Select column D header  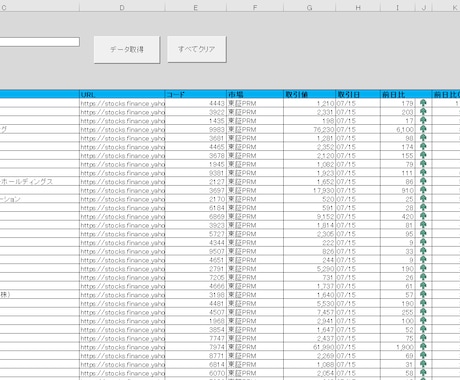coord(122,7)
